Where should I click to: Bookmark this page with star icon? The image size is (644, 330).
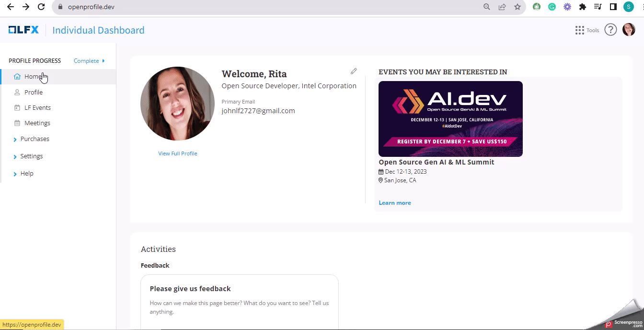coord(517,7)
